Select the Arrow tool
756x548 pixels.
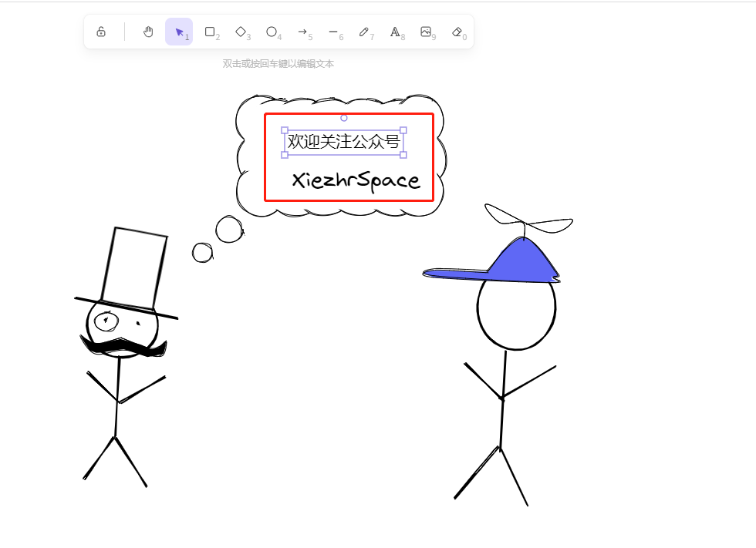pyautogui.click(x=302, y=32)
